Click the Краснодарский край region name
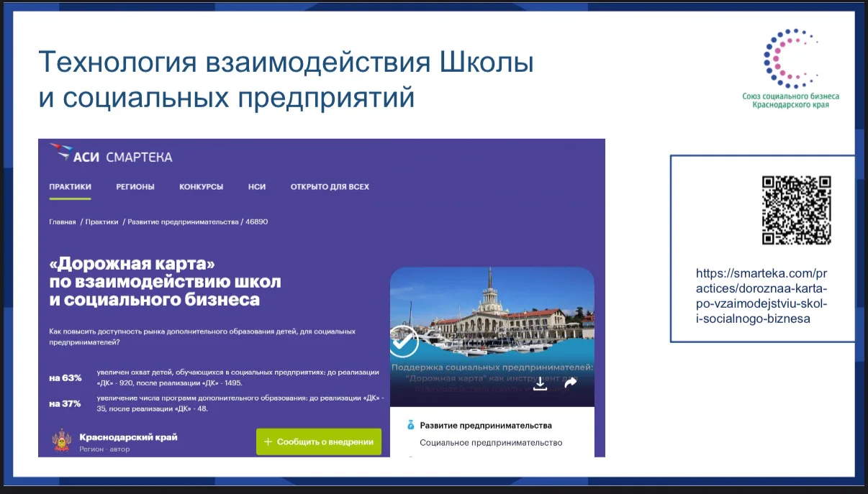Viewport: 868px width, 494px height. 128,437
